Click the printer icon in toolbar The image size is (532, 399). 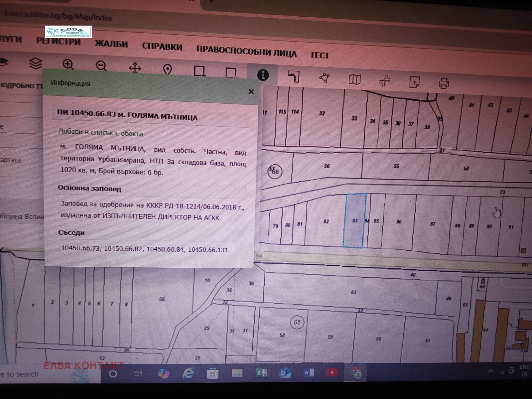pos(444,83)
